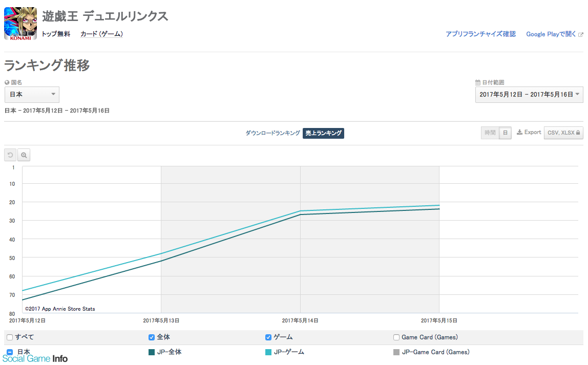Viewport: 588px width, 365px height.
Task: Click the calendar icon beside 日付範囲
Action: (x=478, y=82)
